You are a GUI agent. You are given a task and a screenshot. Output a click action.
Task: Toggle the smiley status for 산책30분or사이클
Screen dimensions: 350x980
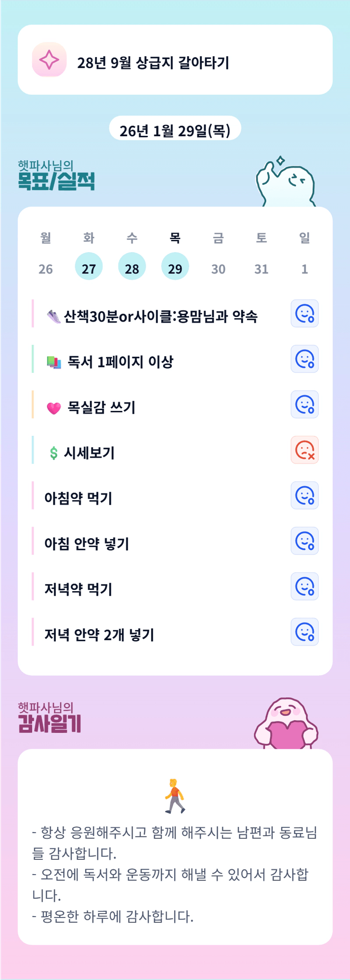click(x=304, y=314)
